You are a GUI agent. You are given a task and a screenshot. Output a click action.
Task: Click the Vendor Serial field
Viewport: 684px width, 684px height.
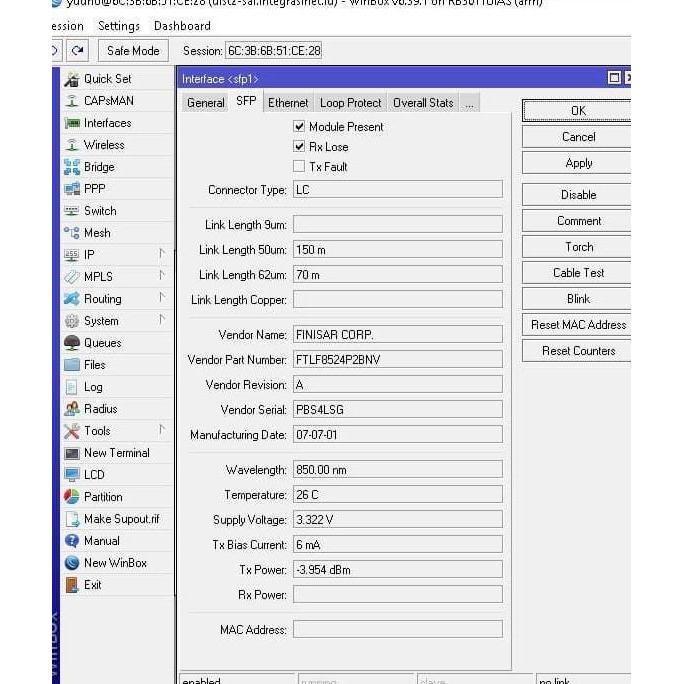(397, 409)
